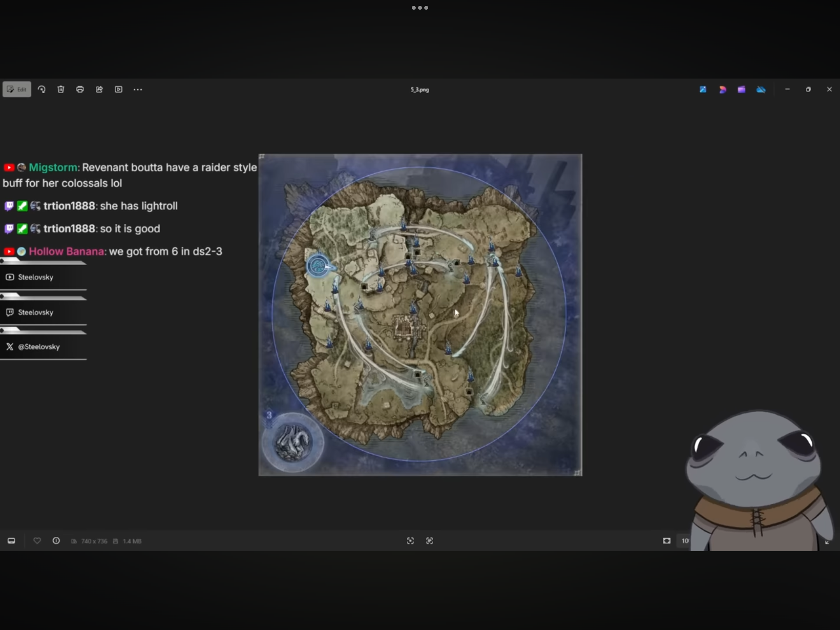
Task: Click the Edit image button
Action: click(17, 89)
